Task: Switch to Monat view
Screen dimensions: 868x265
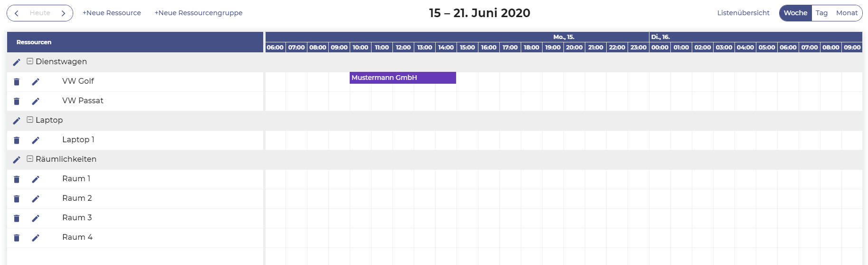Action: click(x=847, y=13)
